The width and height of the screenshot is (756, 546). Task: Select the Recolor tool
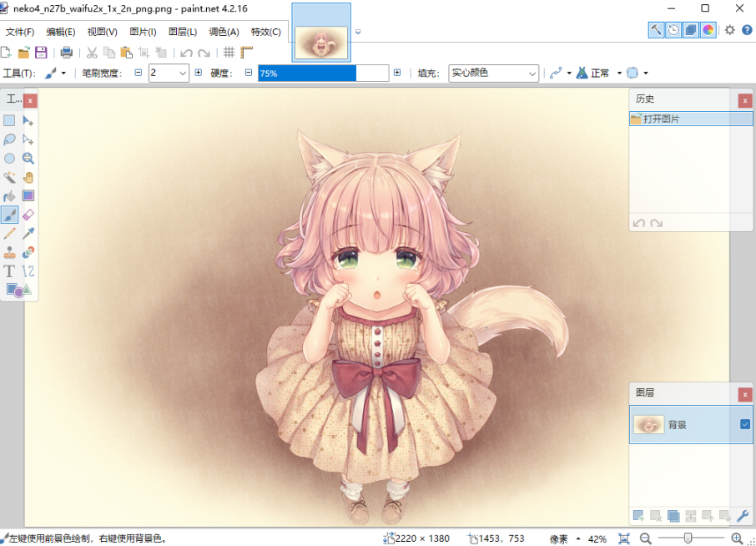(x=28, y=252)
